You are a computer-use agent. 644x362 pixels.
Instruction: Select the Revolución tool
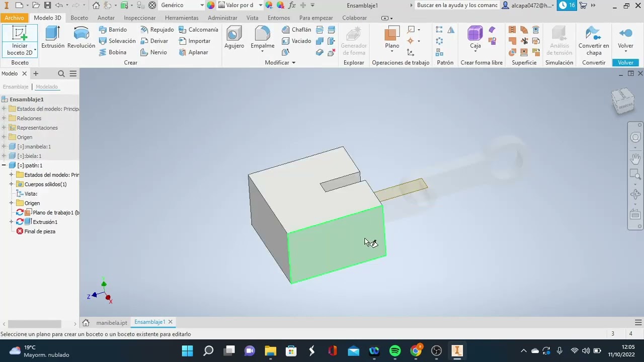(81, 38)
